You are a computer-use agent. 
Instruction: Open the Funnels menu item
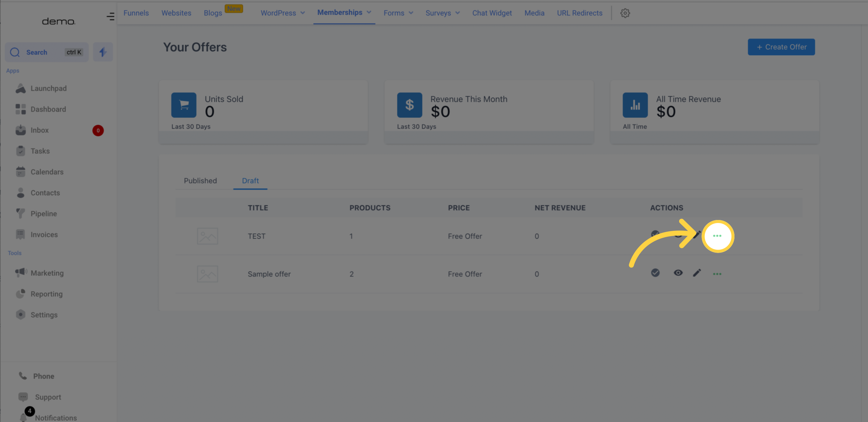pyautogui.click(x=136, y=13)
